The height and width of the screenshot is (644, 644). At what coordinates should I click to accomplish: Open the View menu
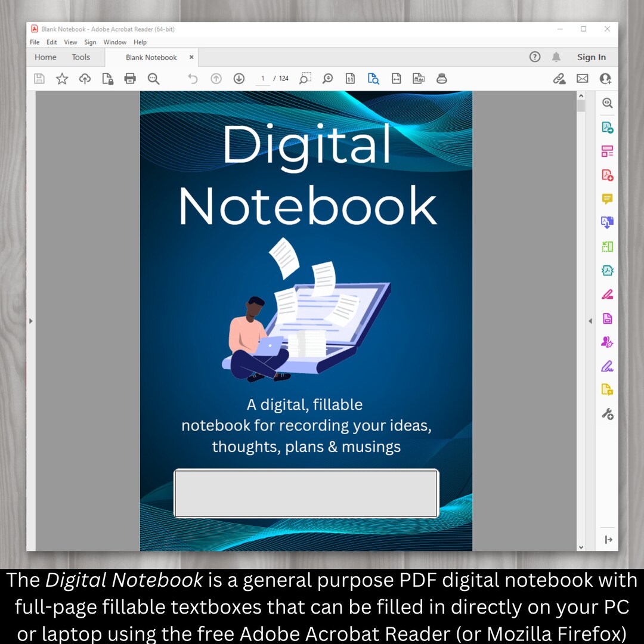click(70, 42)
